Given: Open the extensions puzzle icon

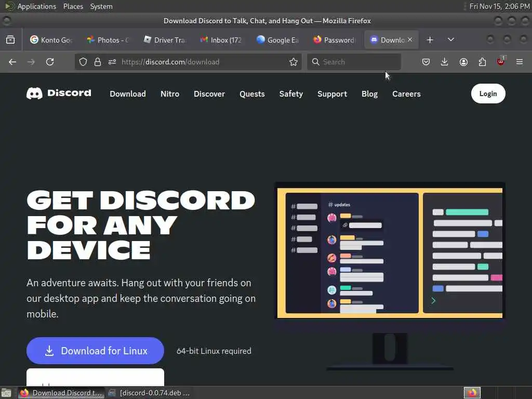Looking at the screenshot, I should (x=482, y=62).
